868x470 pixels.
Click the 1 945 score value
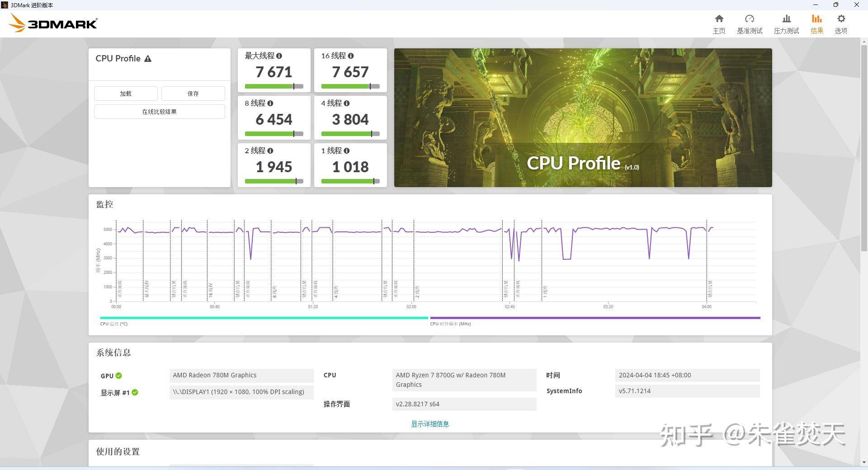click(x=274, y=167)
